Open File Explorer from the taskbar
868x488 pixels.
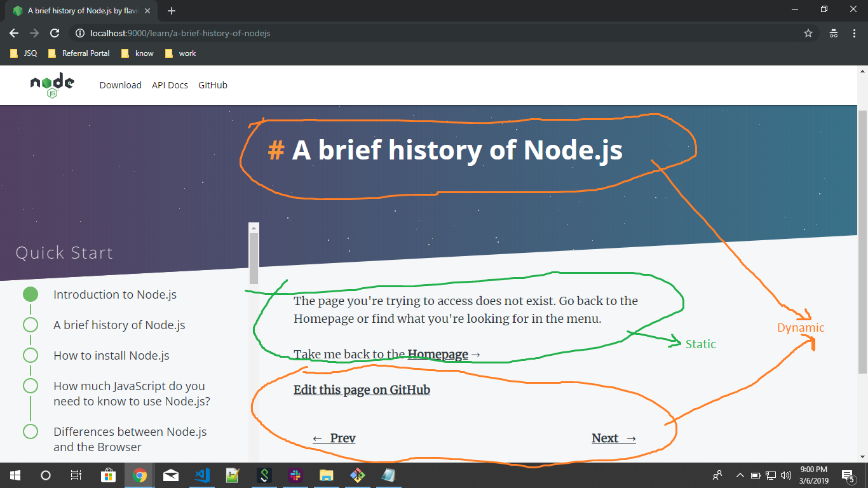tap(327, 475)
